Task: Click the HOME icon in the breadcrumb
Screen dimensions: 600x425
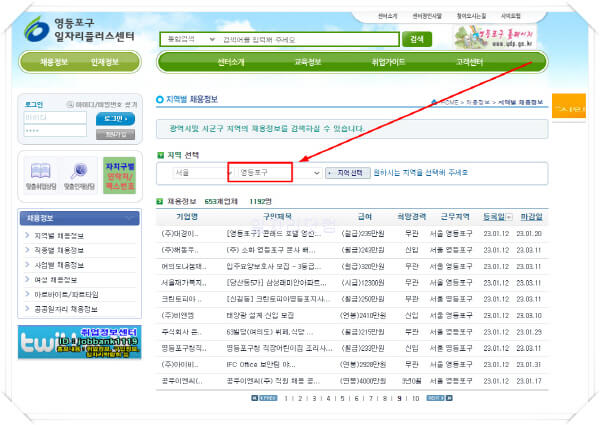Action: [x=434, y=102]
